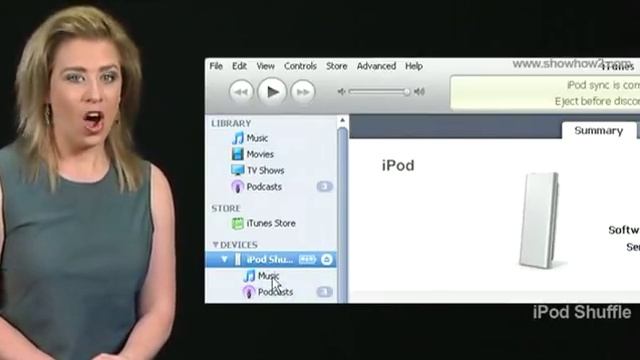Viewport: 640px width, 360px height.
Task: Switch to the Summary tab
Action: [598, 131]
